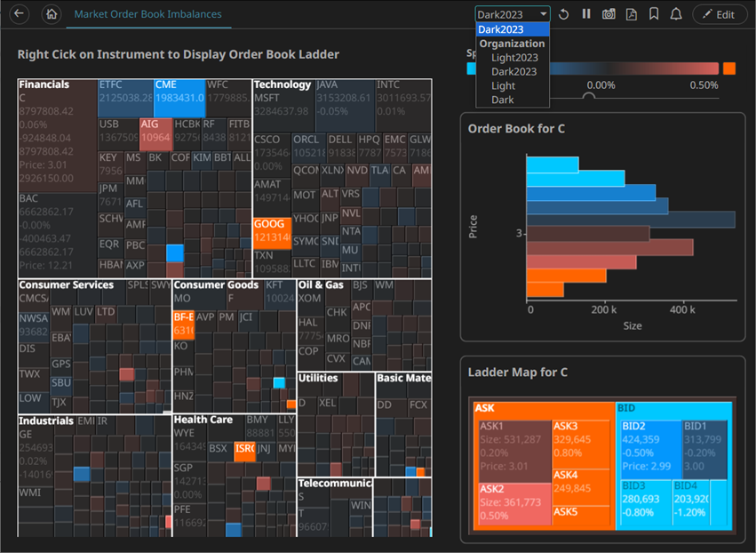This screenshot has height=553, width=756.
Task: Click the orange swatch beside the gradient legend
Action: click(728, 68)
